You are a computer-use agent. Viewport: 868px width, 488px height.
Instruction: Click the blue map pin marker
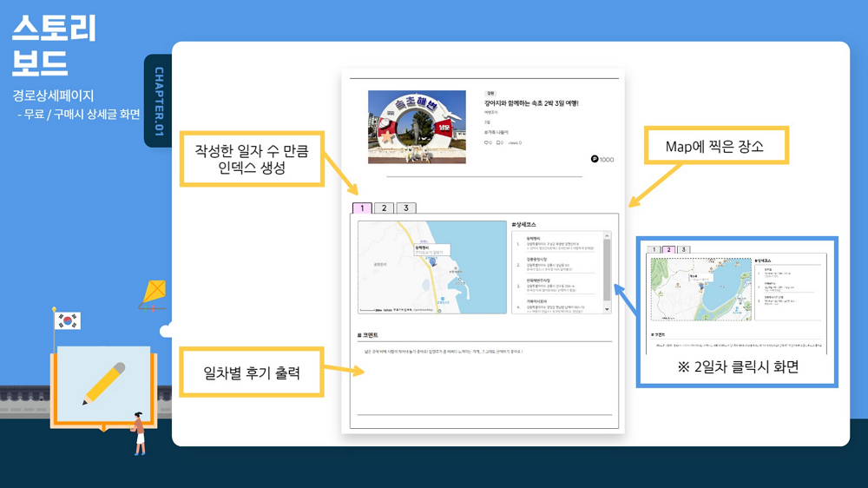432,261
